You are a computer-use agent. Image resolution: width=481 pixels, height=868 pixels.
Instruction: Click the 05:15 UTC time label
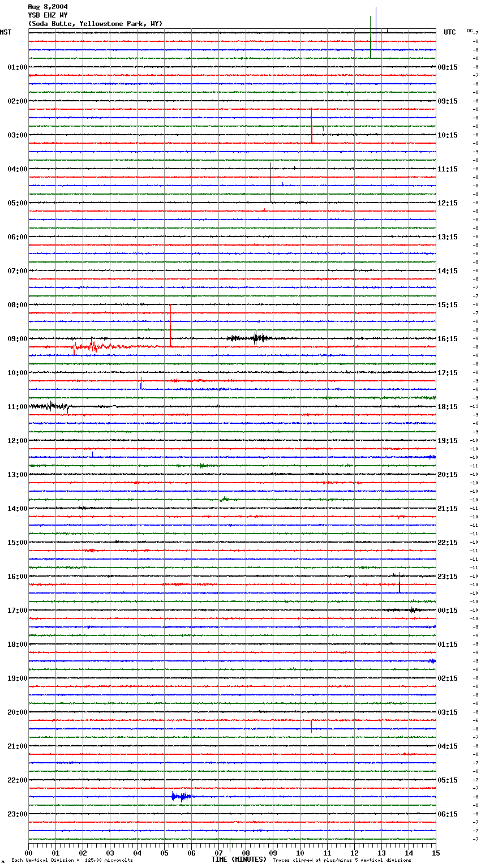click(x=448, y=780)
